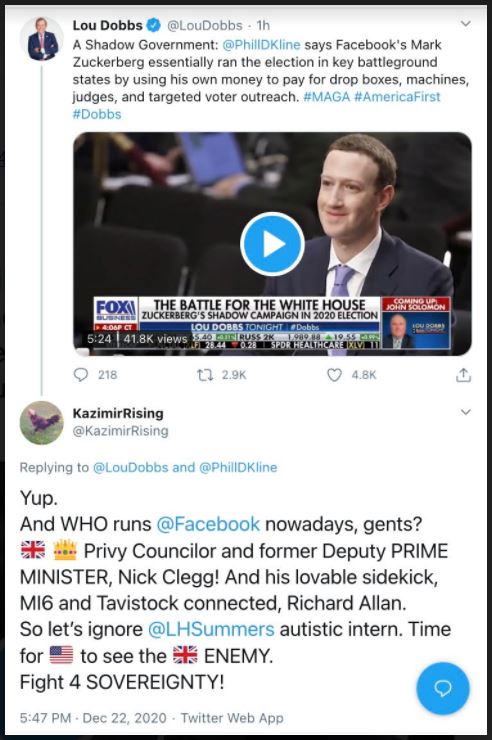
Task: Open the @PhillDKline mention in Dobbs tweet
Action: tap(261, 45)
